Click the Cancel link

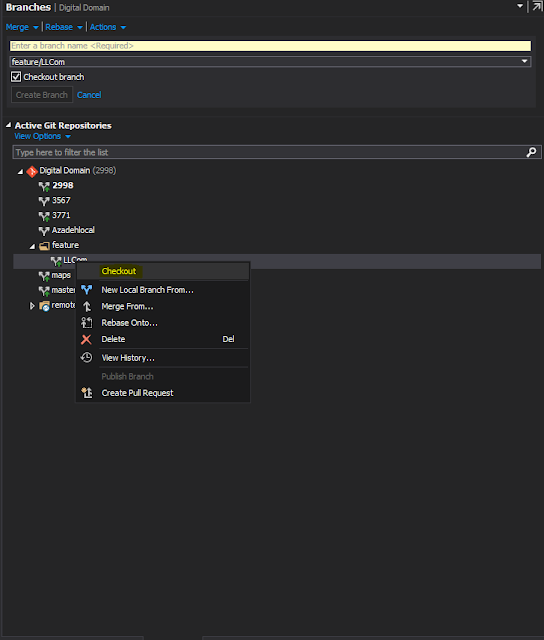pos(89,95)
